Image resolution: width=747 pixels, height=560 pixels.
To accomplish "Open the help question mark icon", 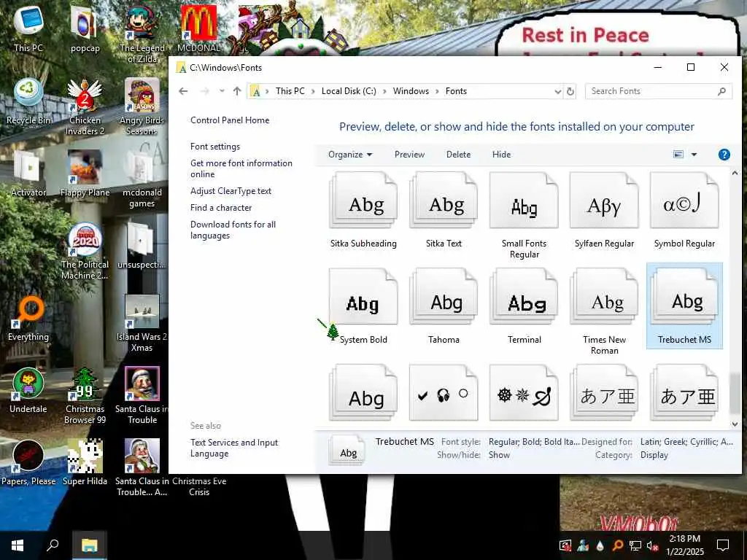I will 724,155.
